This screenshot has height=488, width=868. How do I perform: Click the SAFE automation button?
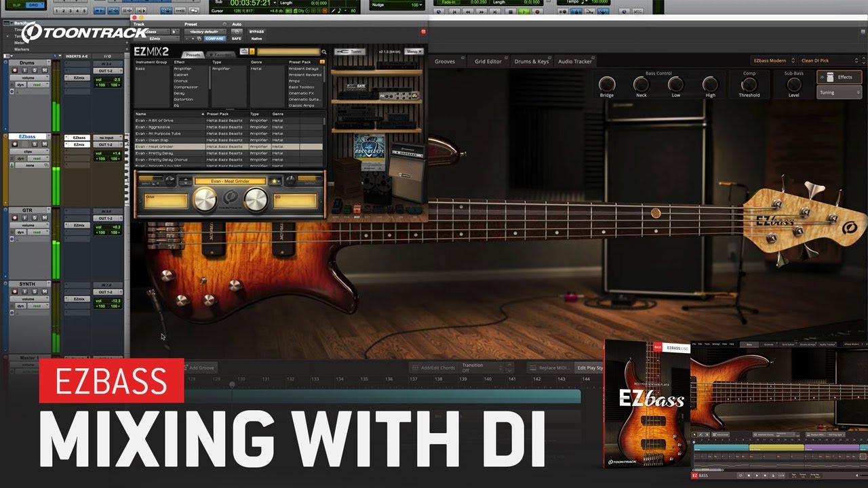(237, 39)
